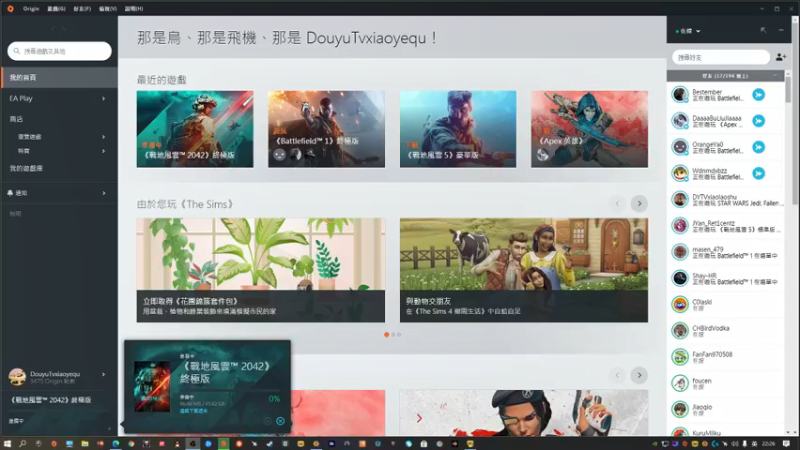Pop out the friends list window icon
This screenshot has width=800, height=450.
763,30
